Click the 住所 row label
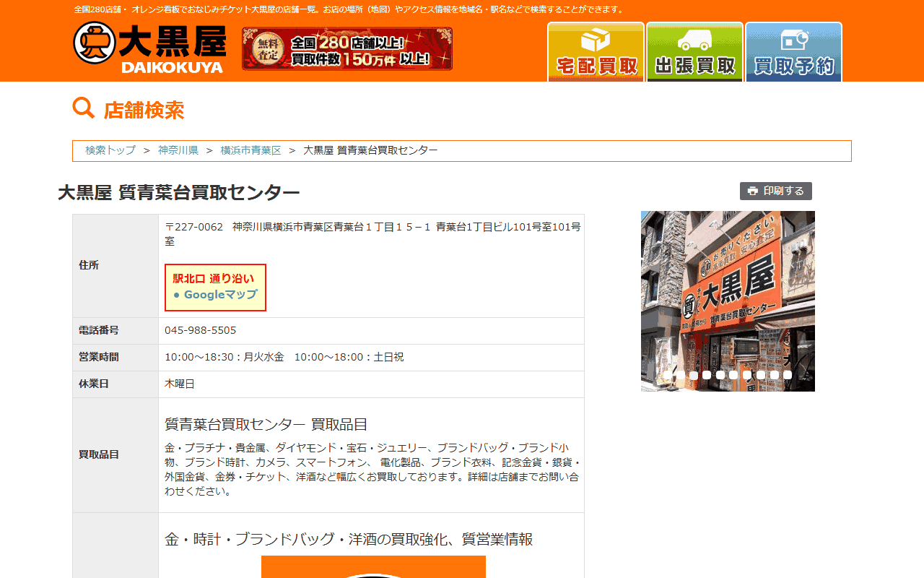The width and height of the screenshot is (924, 578). coord(89,265)
